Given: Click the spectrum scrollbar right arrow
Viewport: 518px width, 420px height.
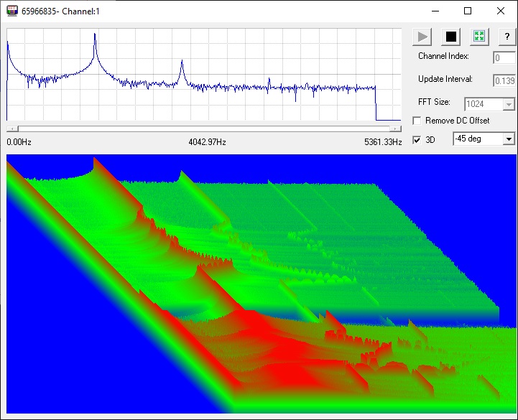Looking at the screenshot, I should pos(396,129).
